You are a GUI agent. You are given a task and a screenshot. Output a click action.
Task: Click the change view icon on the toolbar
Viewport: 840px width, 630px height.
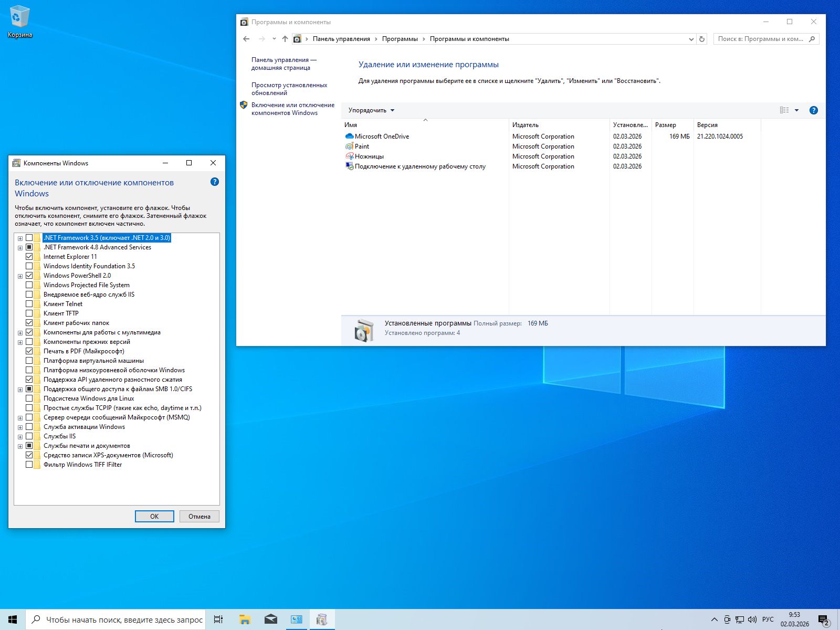point(784,110)
